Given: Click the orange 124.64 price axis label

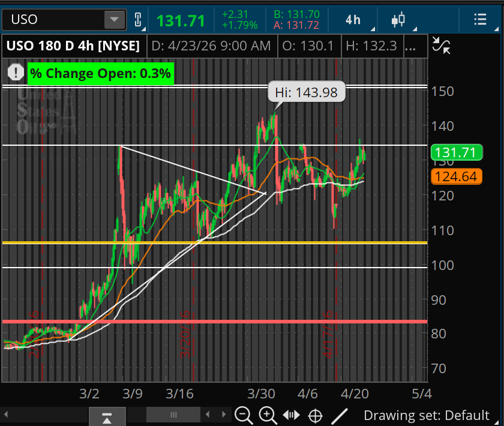Looking at the screenshot, I should (457, 176).
